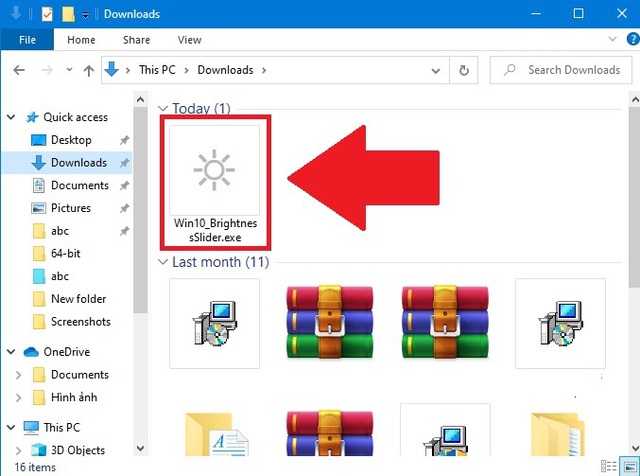This screenshot has width=640, height=476.
Task: Click the New folder quick access toolbar icon
Action: pyautogui.click(x=68, y=14)
